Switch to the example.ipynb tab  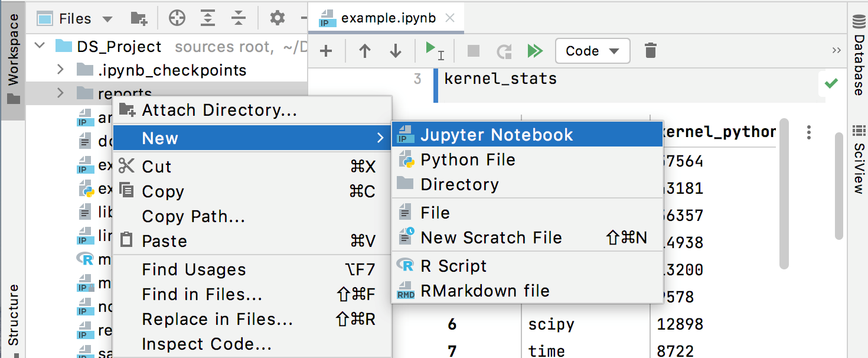click(387, 18)
